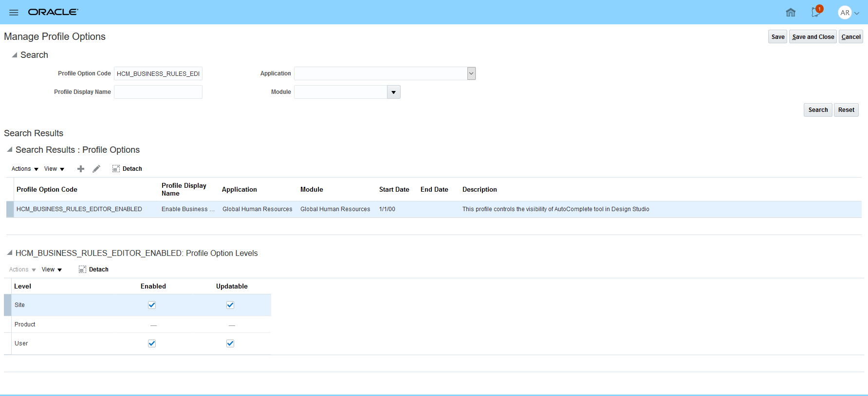Click the Description column header
868x396 pixels.
click(x=480, y=190)
